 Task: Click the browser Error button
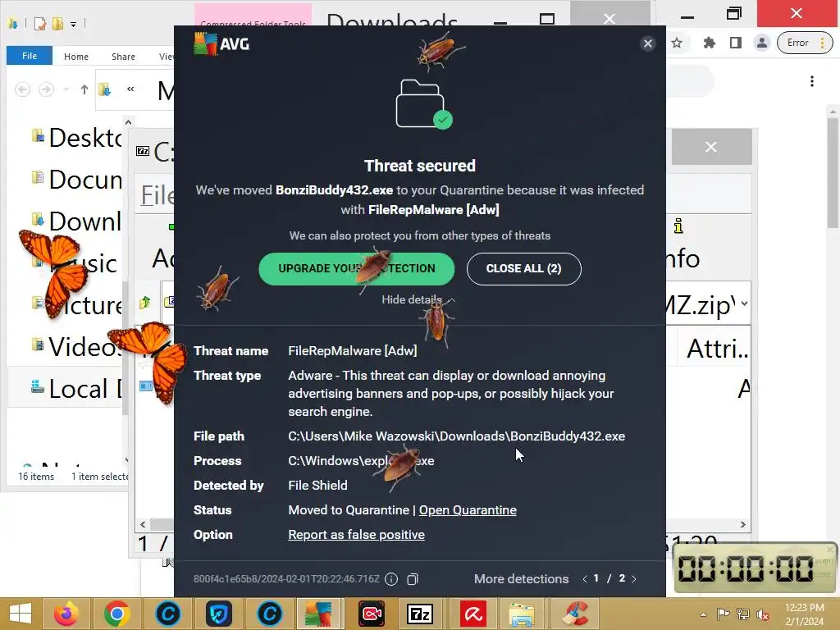coord(806,43)
